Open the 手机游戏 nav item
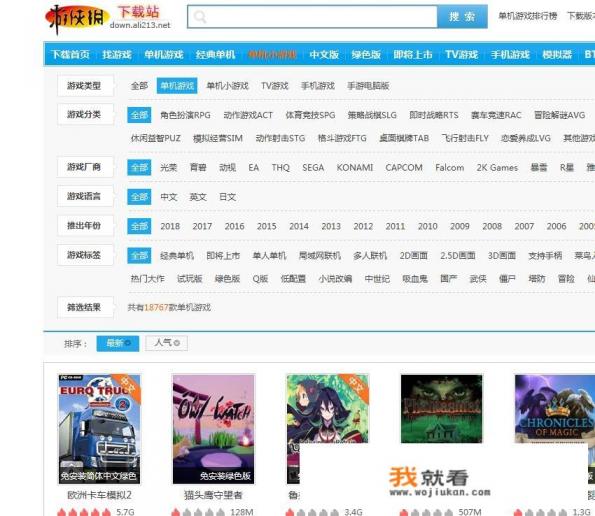The image size is (595, 516). (x=510, y=55)
